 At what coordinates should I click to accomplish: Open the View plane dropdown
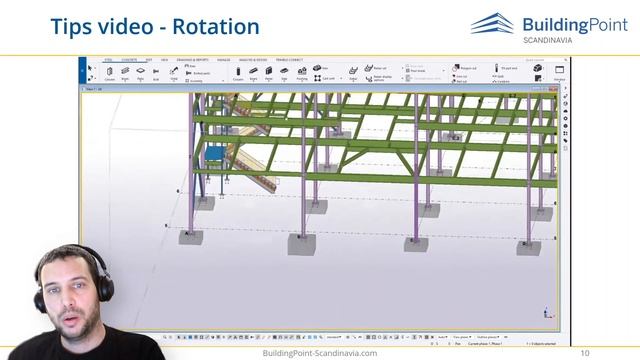pyautogui.click(x=462, y=337)
